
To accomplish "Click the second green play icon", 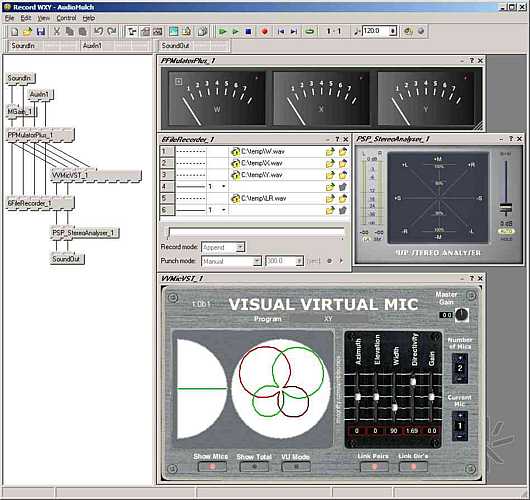I will click(x=235, y=32).
